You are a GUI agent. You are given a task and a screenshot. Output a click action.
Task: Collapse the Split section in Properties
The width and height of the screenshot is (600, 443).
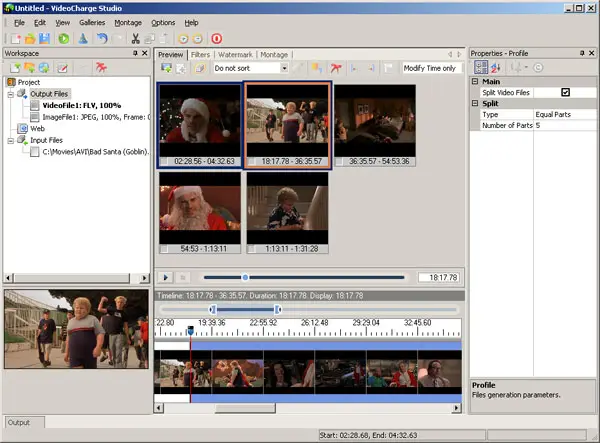pos(476,103)
